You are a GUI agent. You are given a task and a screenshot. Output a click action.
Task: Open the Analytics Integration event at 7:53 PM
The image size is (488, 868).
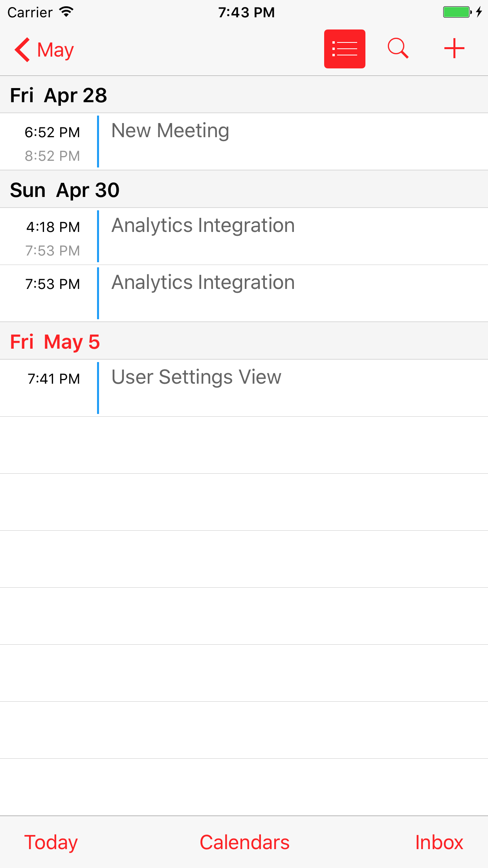pyautogui.click(x=244, y=293)
